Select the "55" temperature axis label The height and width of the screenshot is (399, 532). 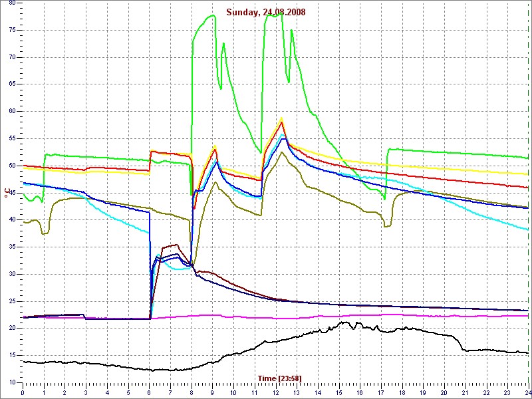tap(12, 139)
